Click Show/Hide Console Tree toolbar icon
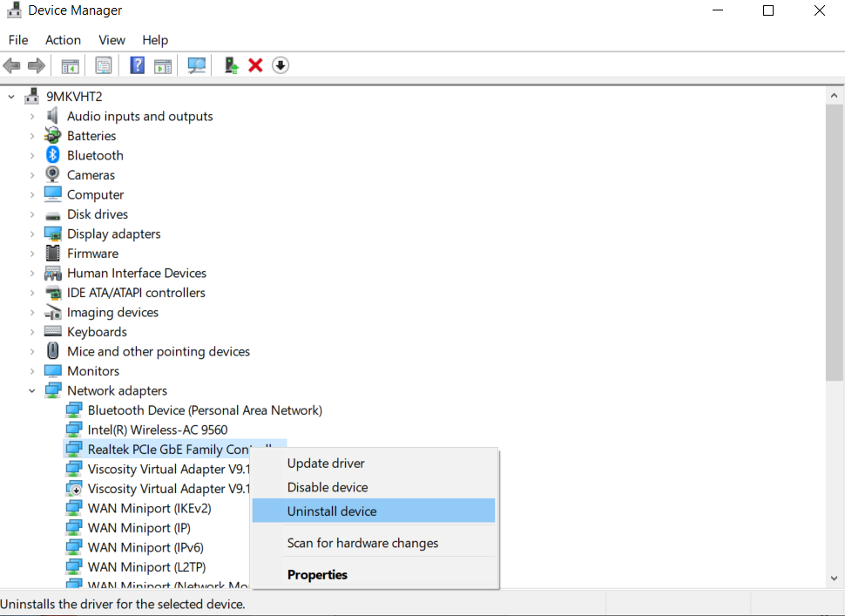Image resolution: width=845 pixels, height=616 pixels. click(x=70, y=65)
